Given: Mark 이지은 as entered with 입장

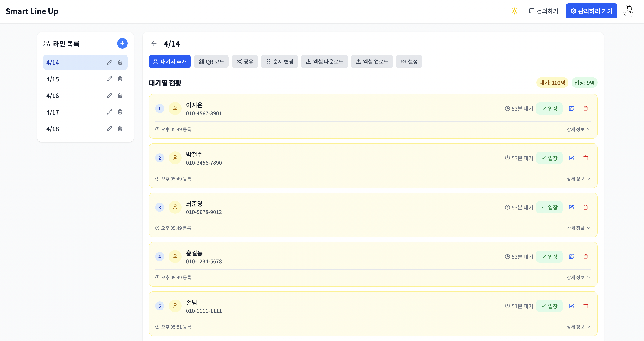Looking at the screenshot, I should pyautogui.click(x=549, y=109).
